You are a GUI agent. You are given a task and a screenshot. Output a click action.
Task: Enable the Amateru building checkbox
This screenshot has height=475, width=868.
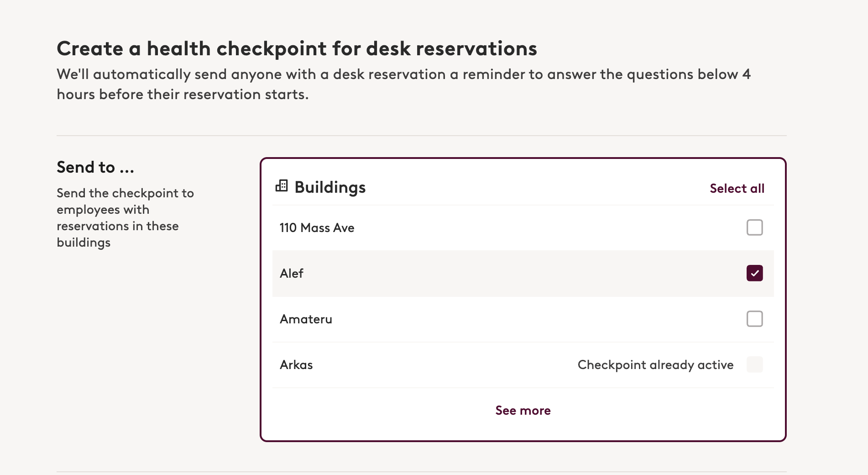(754, 319)
